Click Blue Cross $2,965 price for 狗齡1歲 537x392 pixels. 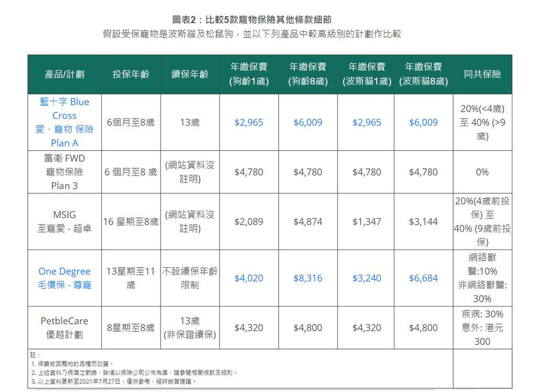pos(249,123)
